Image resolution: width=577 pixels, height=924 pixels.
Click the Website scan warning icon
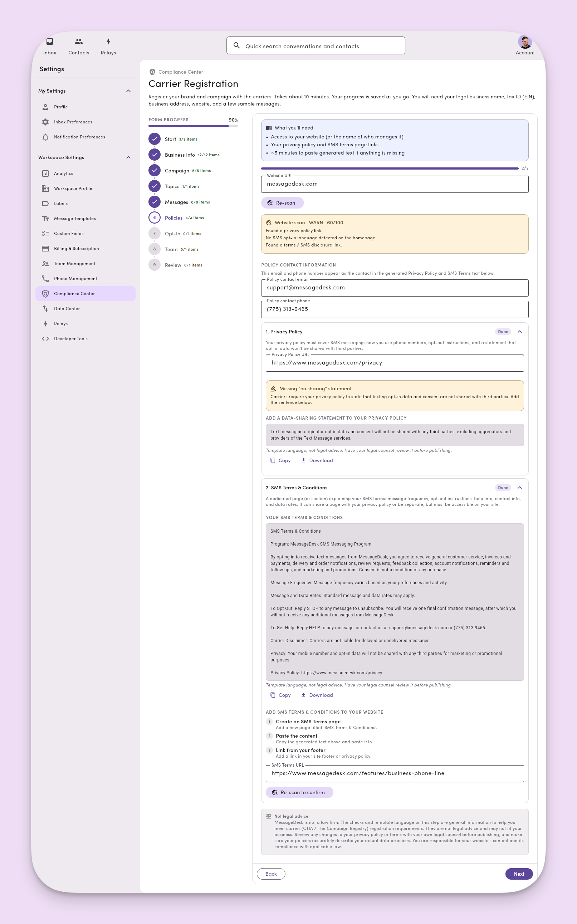click(x=269, y=223)
